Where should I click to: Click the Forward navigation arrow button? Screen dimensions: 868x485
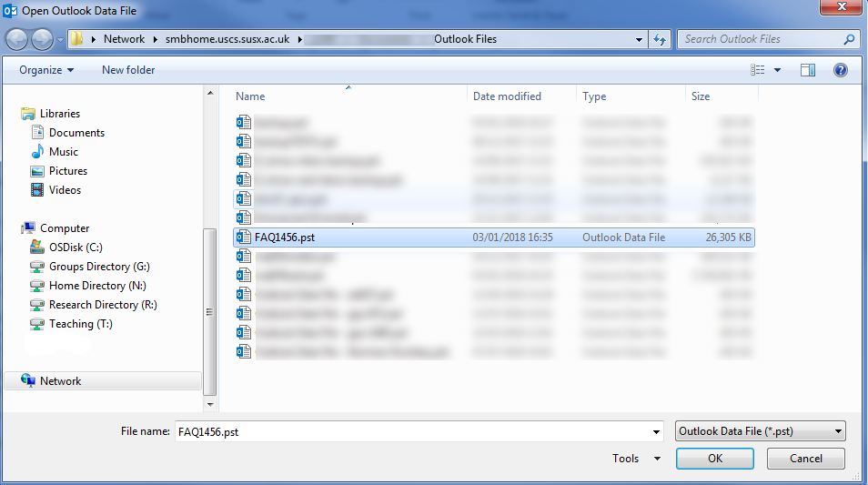(x=42, y=39)
